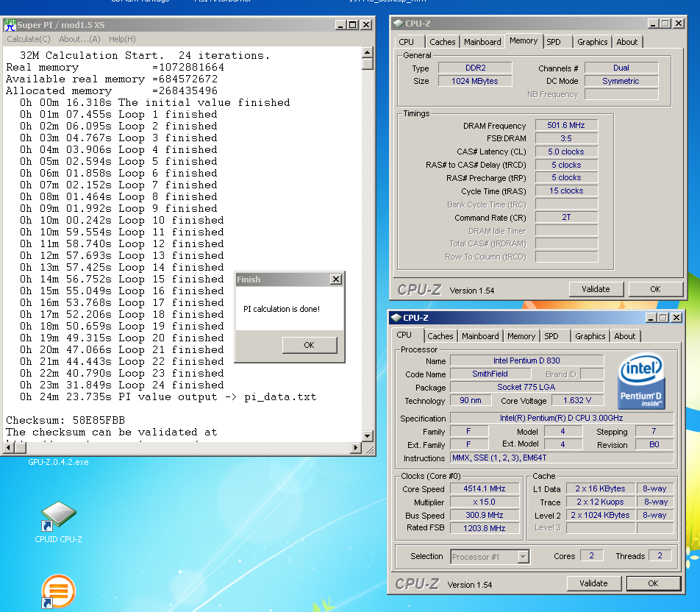Screen dimensions: 700x612
Task: Click the Specification Intel(R) Pentium(R) D CPU 3.00GHz
Action: pyautogui.click(x=562, y=418)
